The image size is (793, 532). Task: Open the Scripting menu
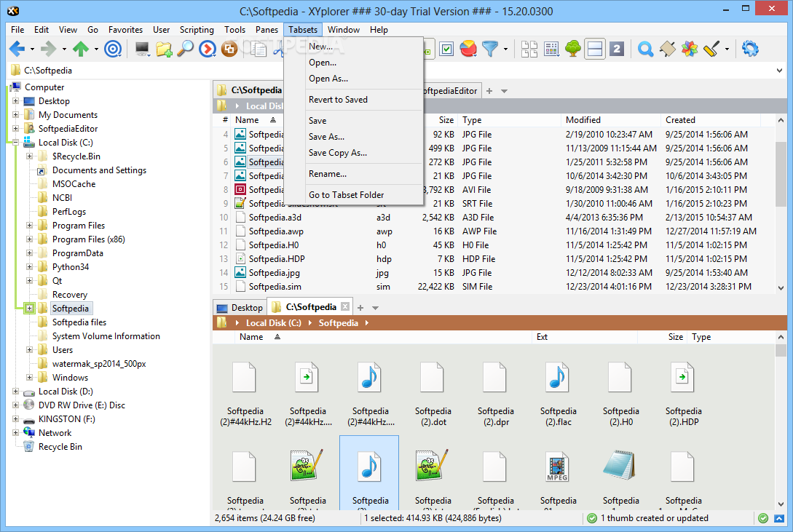[x=197, y=30]
